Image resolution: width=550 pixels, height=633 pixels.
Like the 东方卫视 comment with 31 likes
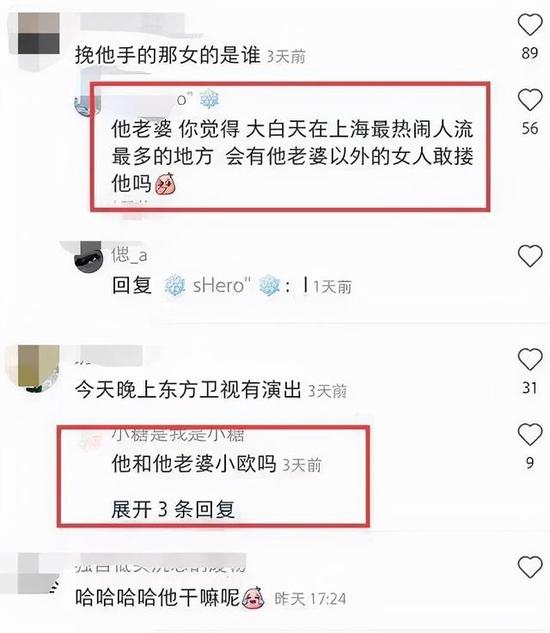coord(530,359)
